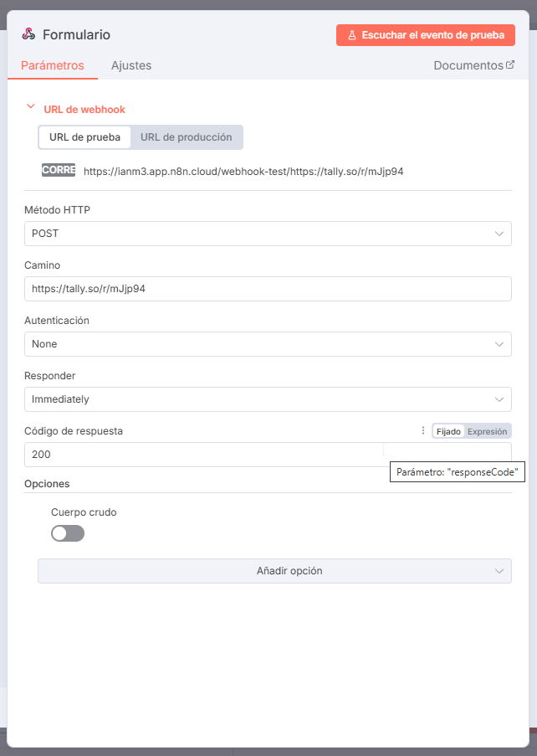Select the Fijado mode option
537x756 pixels.
click(x=448, y=431)
